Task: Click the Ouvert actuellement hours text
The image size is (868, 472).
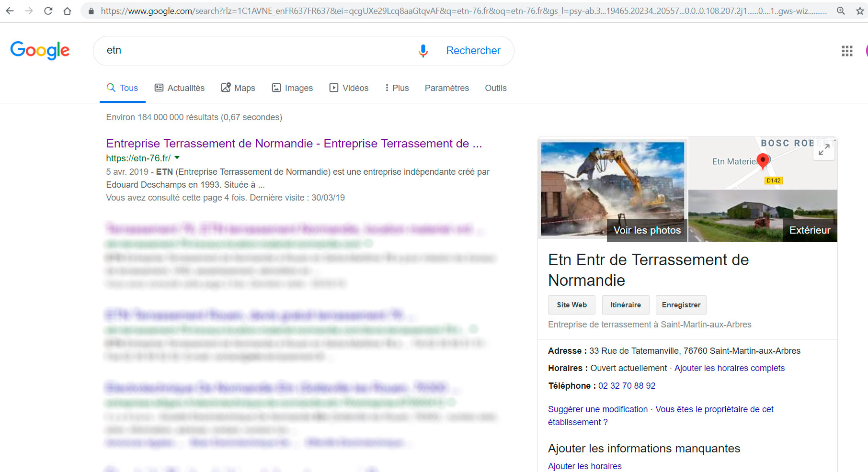Action: (x=628, y=368)
